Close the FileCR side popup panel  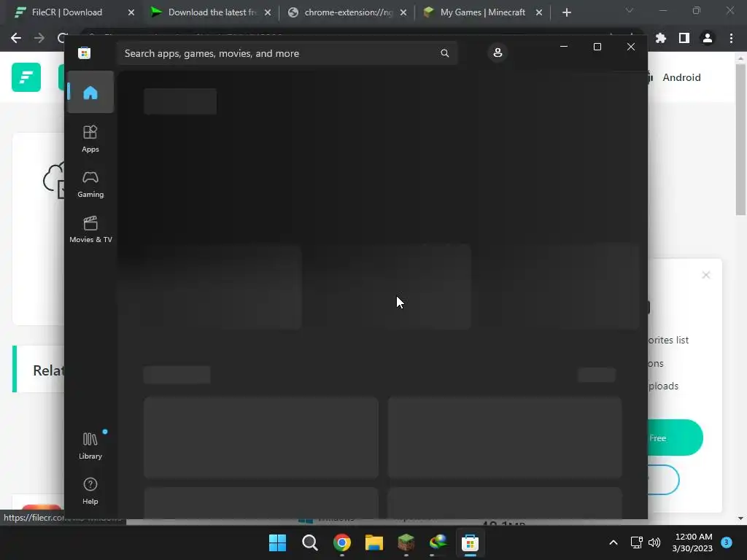(706, 275)
